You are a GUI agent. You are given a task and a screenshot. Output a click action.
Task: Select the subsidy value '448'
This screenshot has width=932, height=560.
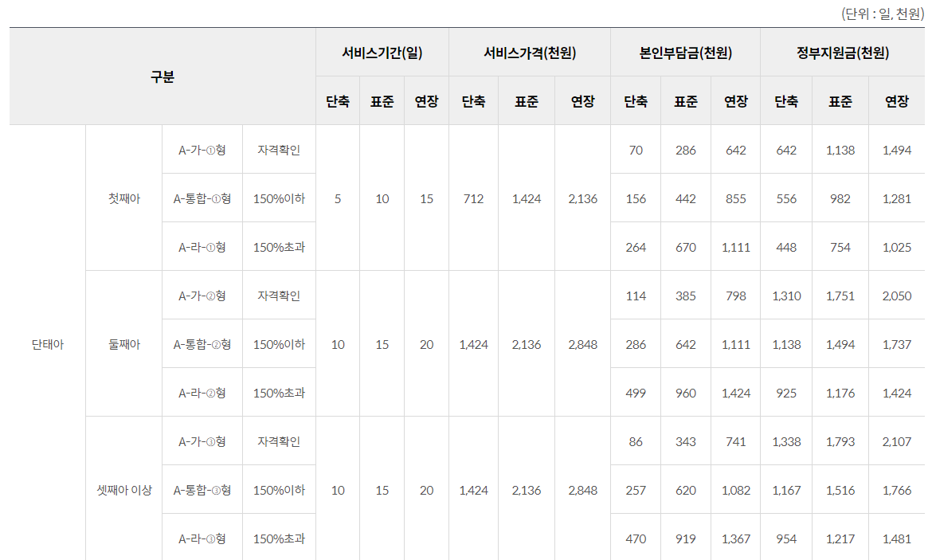(786, 247)
